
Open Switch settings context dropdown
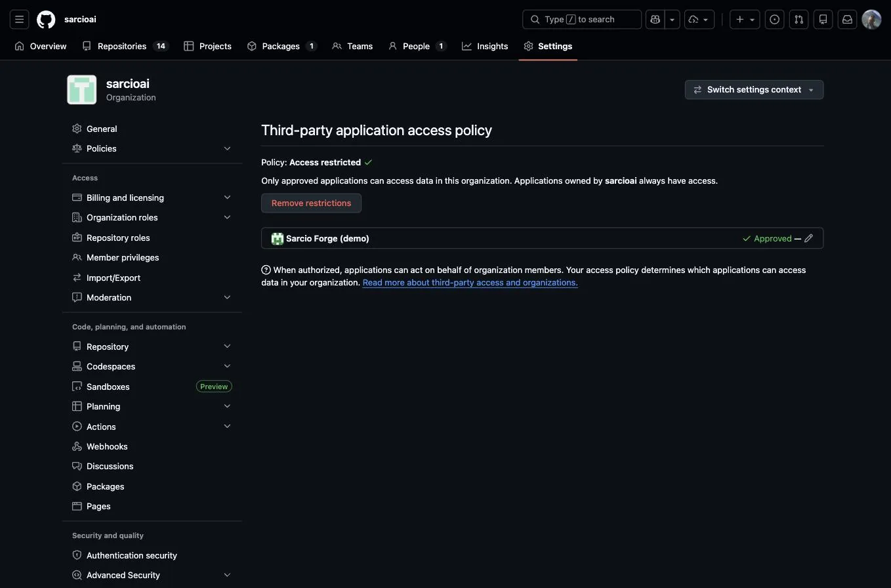coord(754,90)
